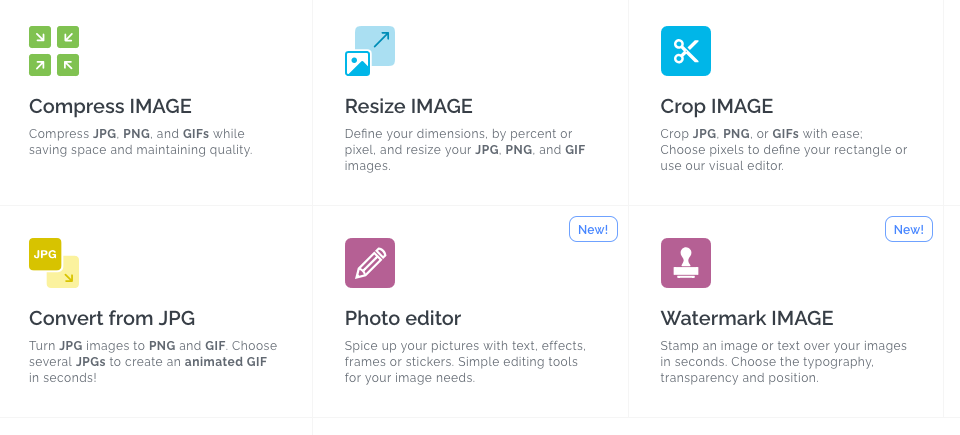Click the Resize IMAGE description paragraph
960x435 pixels.
point(465,150)
